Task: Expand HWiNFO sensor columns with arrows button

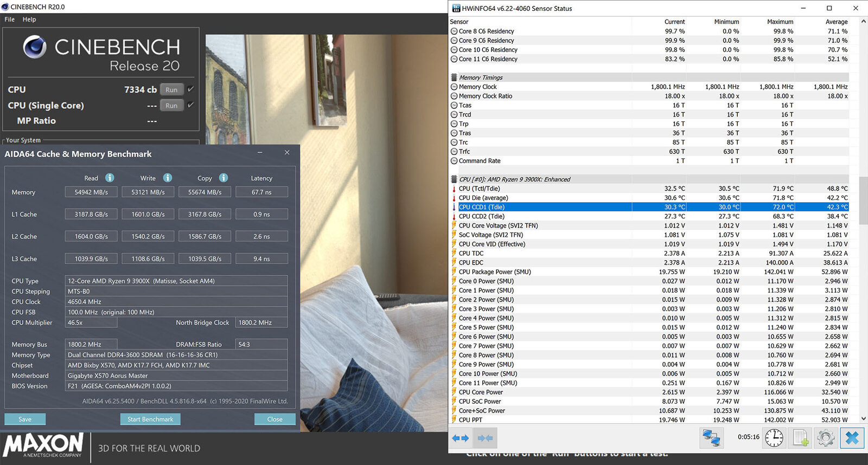Action: (x=461, y=438)
